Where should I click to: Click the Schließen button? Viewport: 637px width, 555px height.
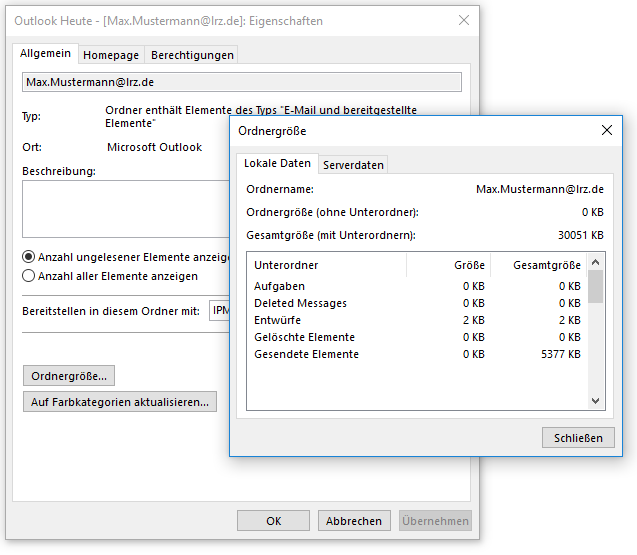tap(578, 438)
